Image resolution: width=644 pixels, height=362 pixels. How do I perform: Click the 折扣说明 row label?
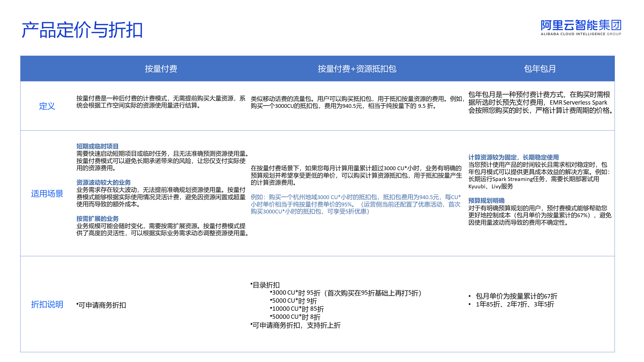pos(47,304)
